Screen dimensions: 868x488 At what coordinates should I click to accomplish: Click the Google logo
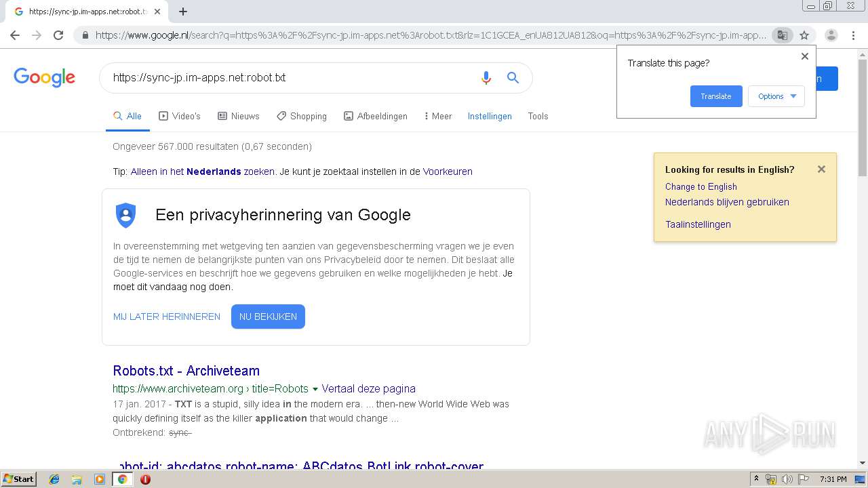click(45, 78)
